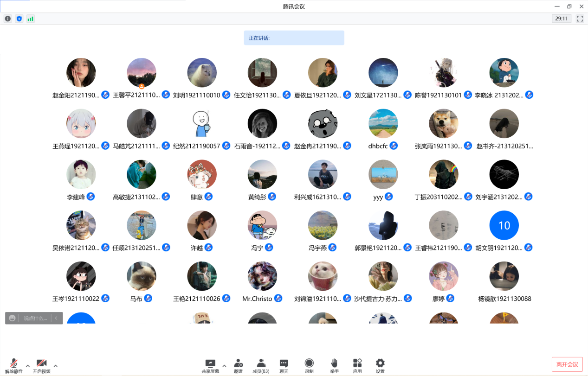Expand audio options arrow beside 解除静音
The width and height of the screenshot is (588, 376).
[28, 366]
